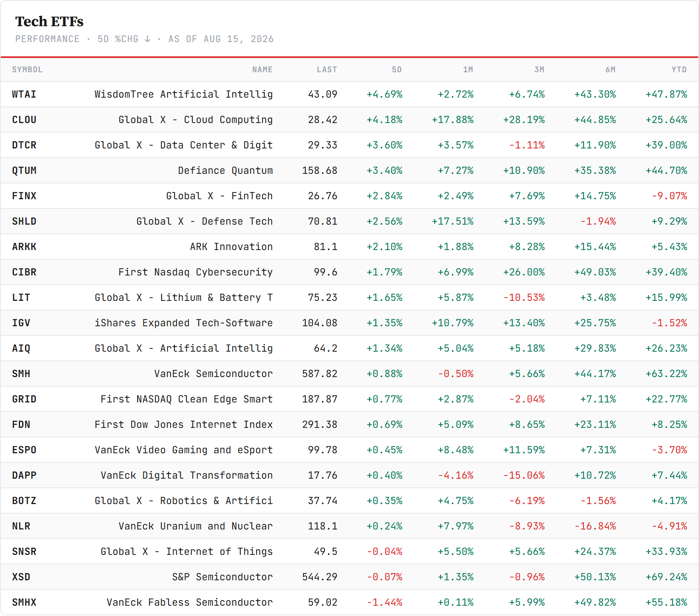This screenshot has width=699, height=616.
Task: Click the name "First Nasdaq Cybersecurity"
Action: click(x=195, y=272)
